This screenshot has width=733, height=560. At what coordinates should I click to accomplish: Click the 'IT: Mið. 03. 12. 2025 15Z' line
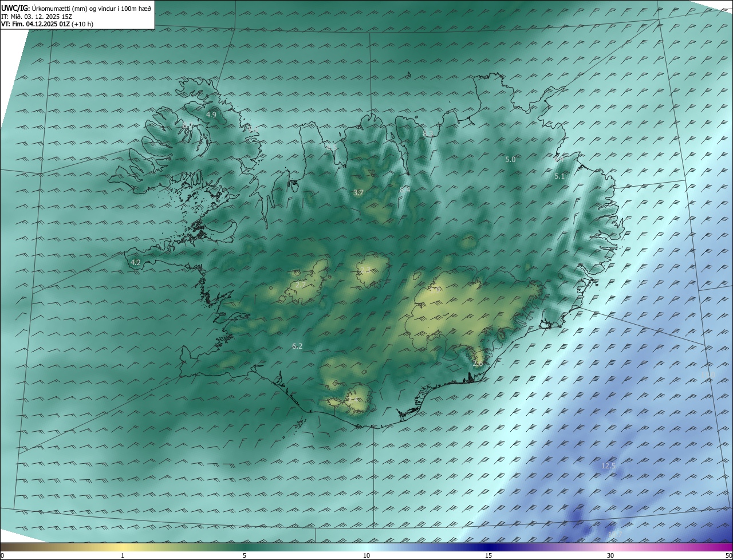click(36, 17)
